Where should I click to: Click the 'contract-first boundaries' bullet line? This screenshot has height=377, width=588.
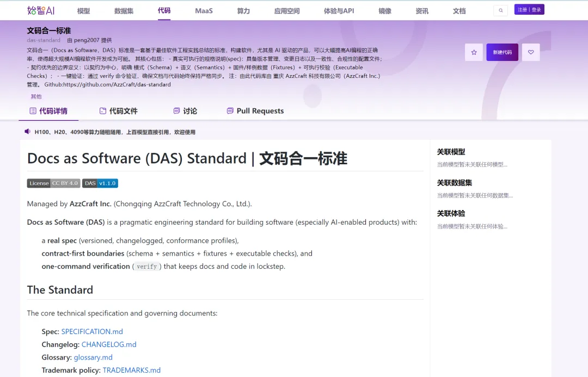177,254
